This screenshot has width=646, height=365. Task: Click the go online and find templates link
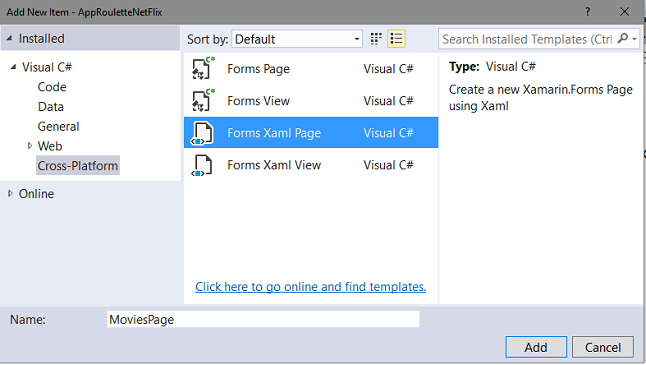pos(311,287)
